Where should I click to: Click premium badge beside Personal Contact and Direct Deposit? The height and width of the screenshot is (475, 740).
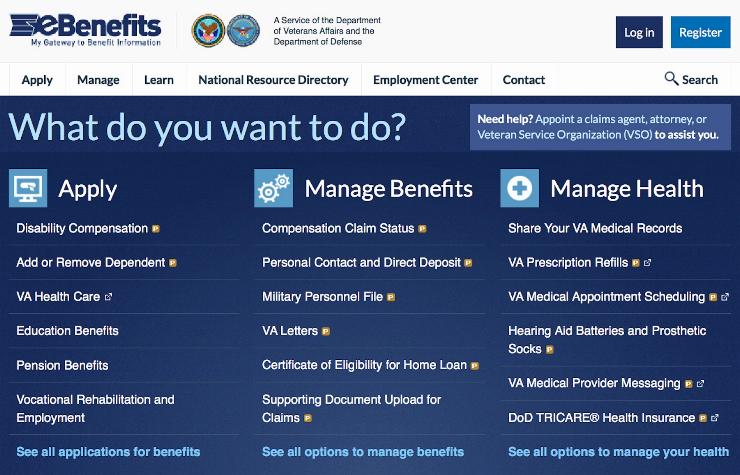pos(468,263)
